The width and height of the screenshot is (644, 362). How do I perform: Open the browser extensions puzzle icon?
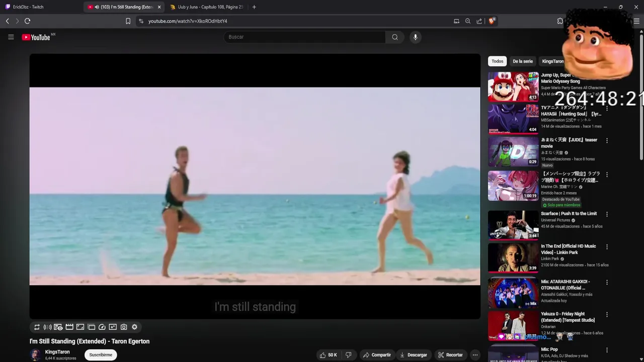point(560,21)
